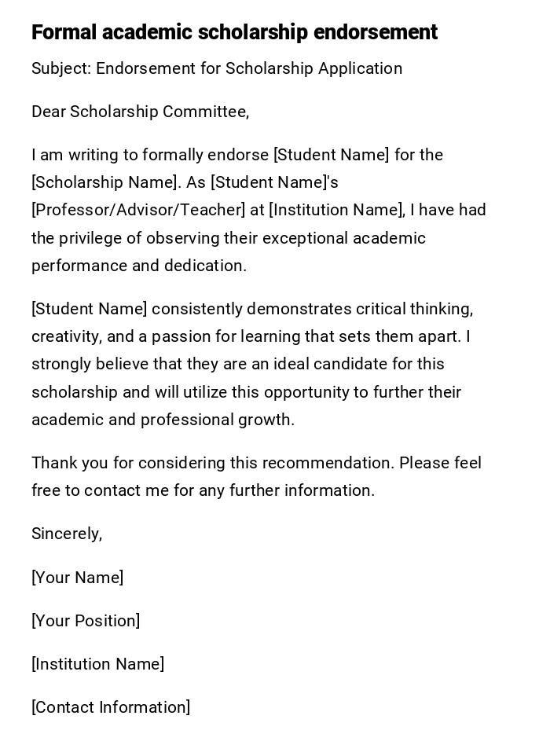Click [Student Name] after 'formally endorse'
The height and width of the screenshot is (756, 550).
tap(331, 155)
